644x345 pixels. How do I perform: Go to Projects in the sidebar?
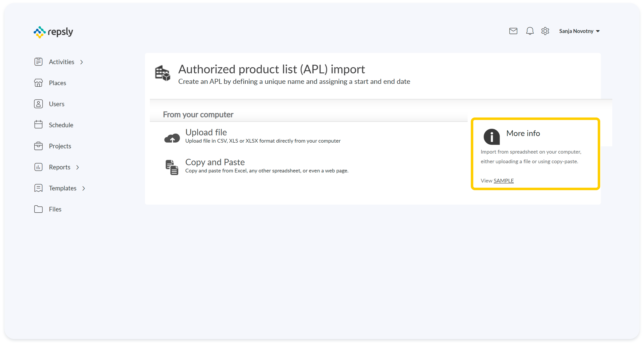tap(60, 146)
